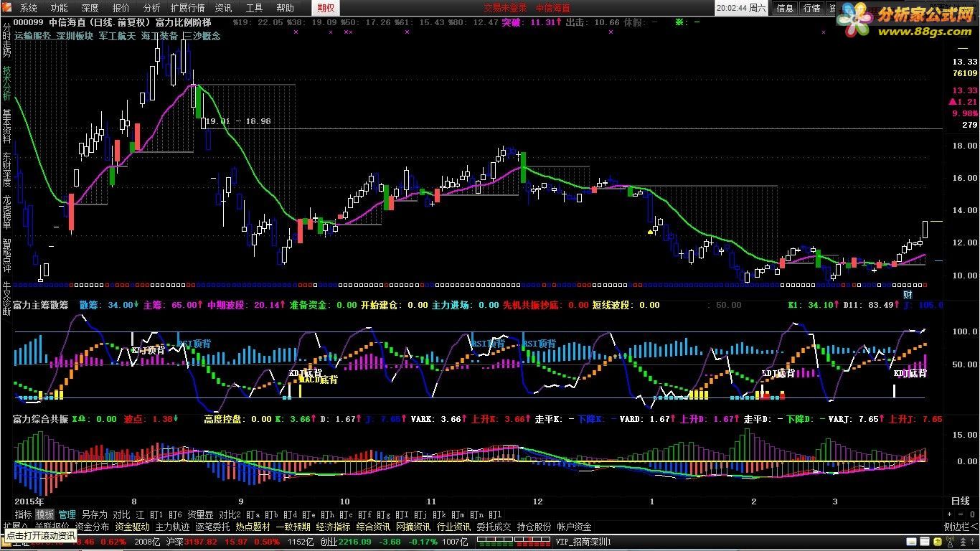Click the 另存为 button
This screenshot has width=980, height=551.
[x=94, y=514]
